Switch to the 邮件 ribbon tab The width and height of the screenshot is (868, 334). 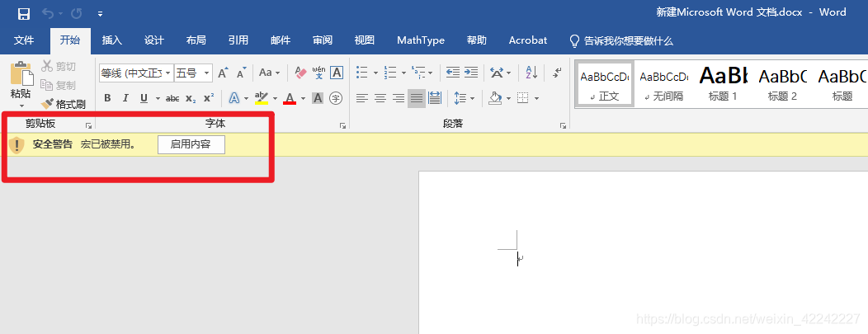[281, 40]
